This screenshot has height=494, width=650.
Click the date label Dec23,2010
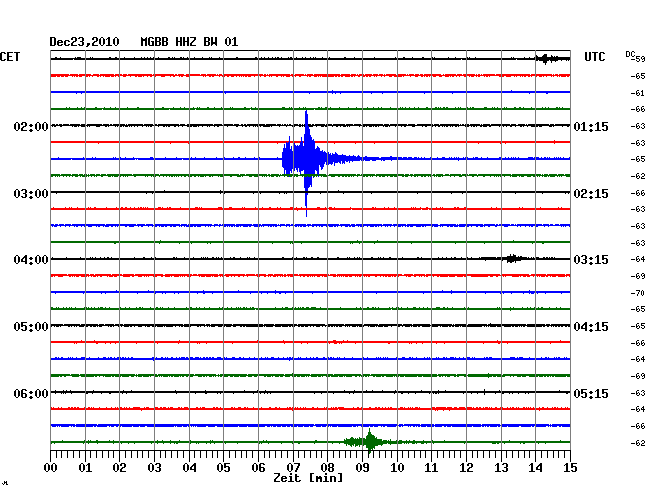(84, 42)
